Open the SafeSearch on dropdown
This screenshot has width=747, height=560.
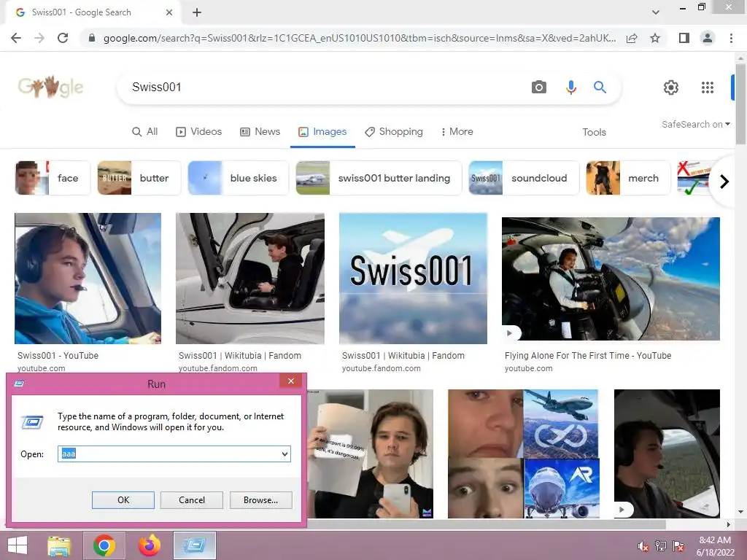click(x=695, y=124)
